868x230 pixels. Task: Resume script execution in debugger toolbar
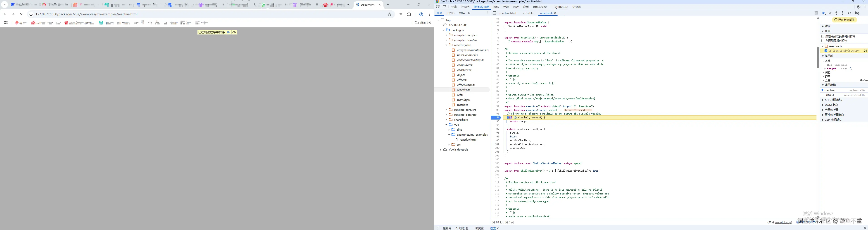click(x=823, y=13)
